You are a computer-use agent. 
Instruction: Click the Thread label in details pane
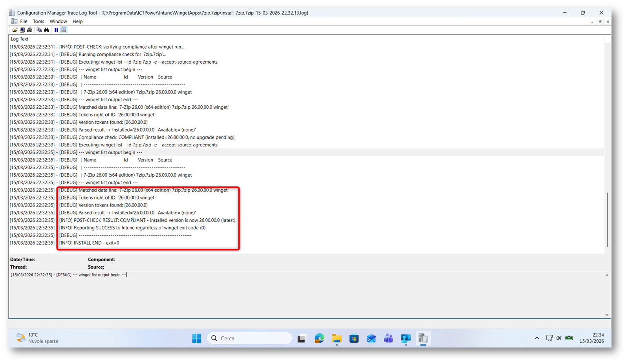tap(18, 267)
